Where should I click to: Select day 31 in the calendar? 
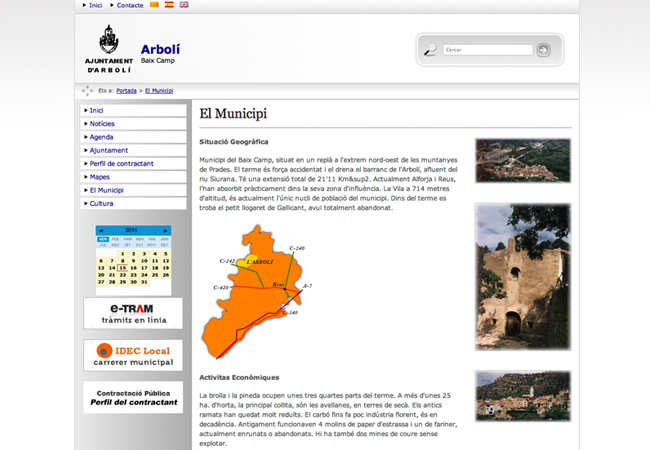click(144, 282)
